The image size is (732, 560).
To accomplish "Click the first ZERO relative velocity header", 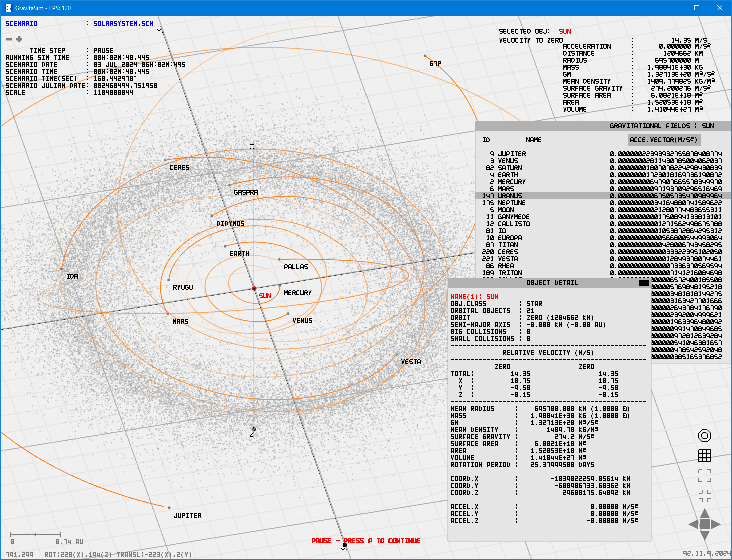I will point(502,367).
